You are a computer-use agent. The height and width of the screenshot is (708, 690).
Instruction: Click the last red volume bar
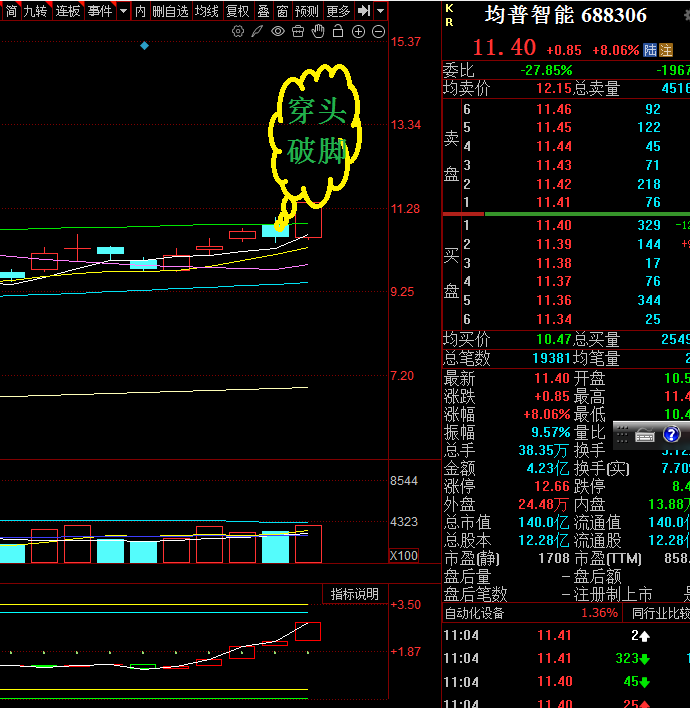308,544
